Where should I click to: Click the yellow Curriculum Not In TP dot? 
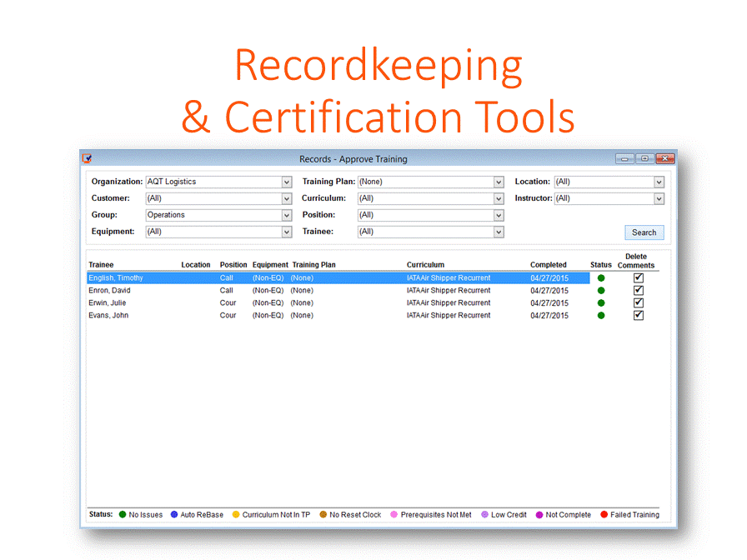pyautogui.click(x=236, y=515)
